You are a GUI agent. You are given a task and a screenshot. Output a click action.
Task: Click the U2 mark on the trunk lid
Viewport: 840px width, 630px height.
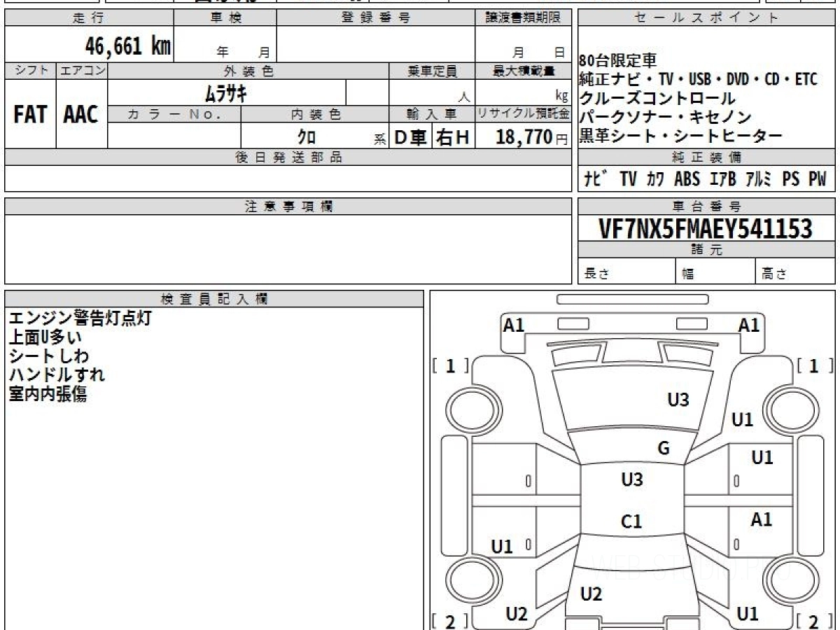coord(591,594)
